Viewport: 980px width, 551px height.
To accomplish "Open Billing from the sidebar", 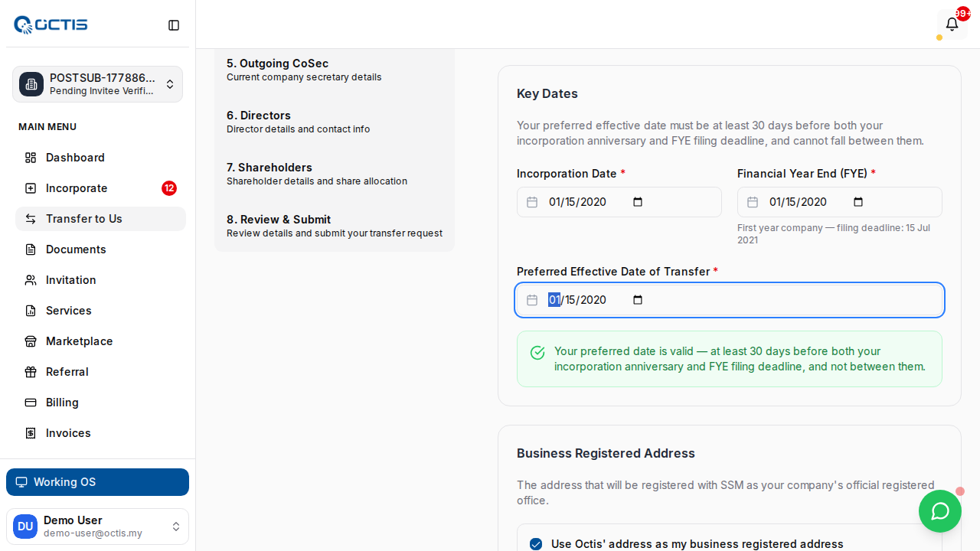I will pos(100,403).
